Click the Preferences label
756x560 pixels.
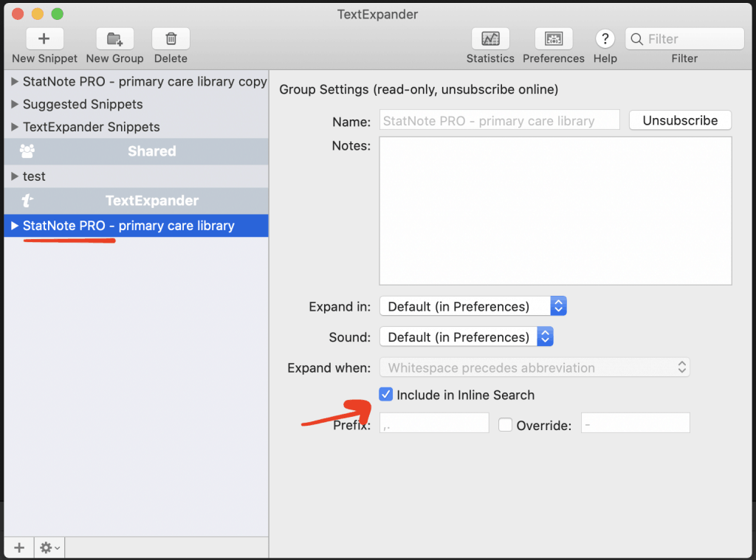click(554, 58)
